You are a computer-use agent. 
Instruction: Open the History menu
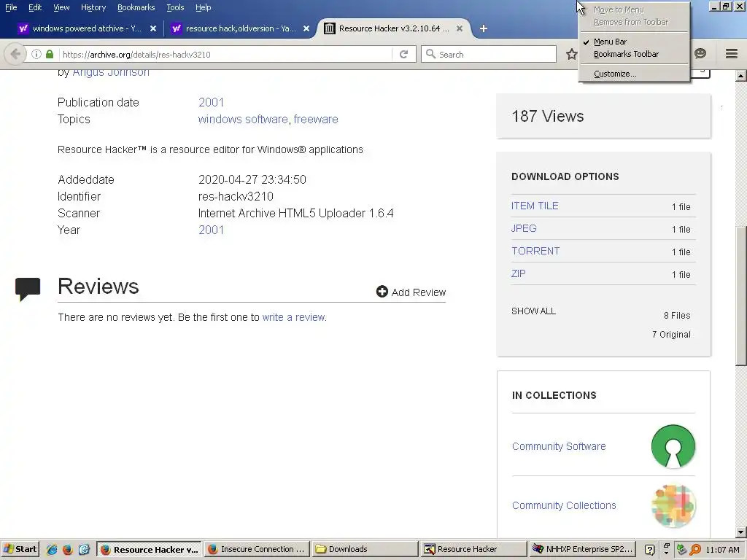(x=93, y=7)
